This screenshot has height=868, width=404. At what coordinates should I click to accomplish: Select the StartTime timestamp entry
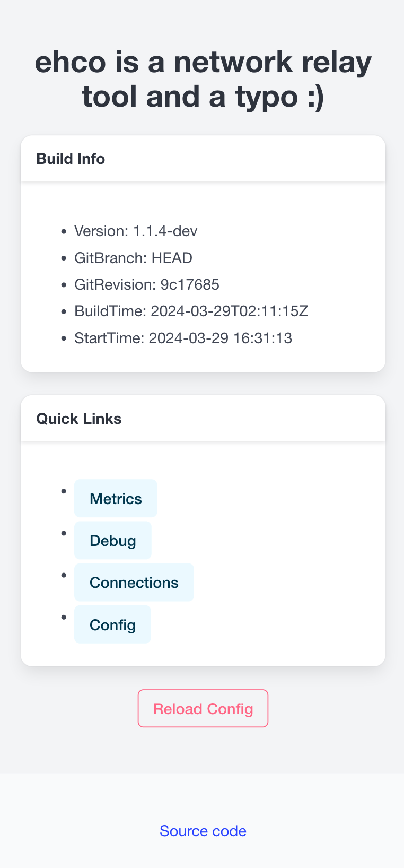(x=183, y=338)
